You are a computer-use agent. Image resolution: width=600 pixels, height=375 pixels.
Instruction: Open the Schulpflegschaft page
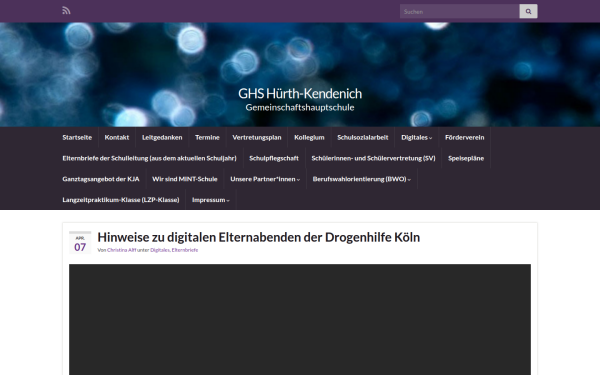pos(274,158)
